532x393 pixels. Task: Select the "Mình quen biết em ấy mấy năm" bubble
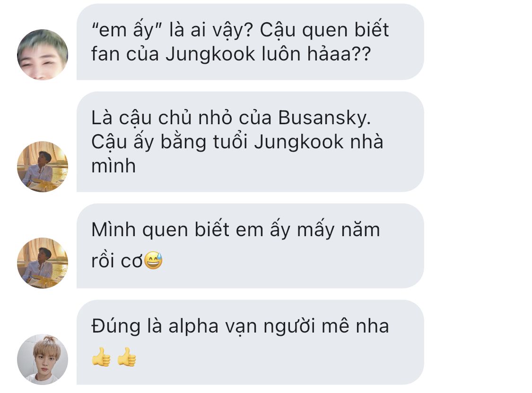(250, 246)
